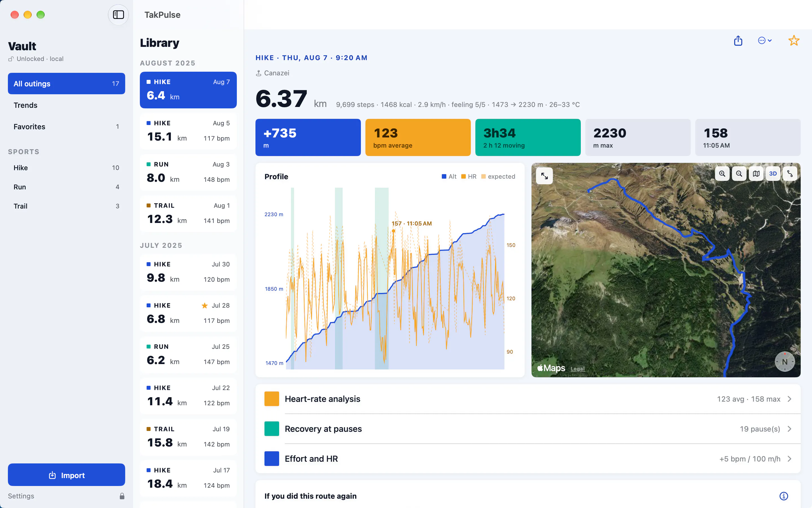This screenshot has height=508, width=812.
Task: Click the teal Recovery at pauses color square
Action: click(x=272, y=429)
